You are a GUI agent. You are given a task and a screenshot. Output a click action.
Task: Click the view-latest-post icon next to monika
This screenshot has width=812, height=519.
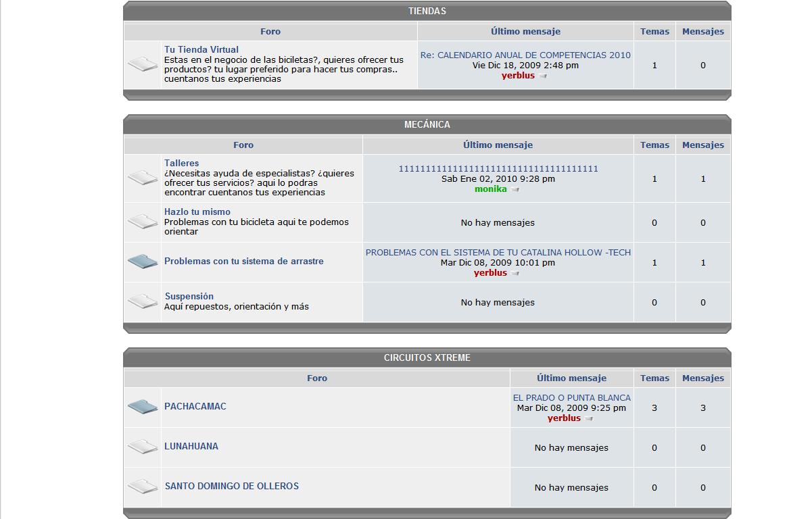pyautogui.click(x=516, y=190)
